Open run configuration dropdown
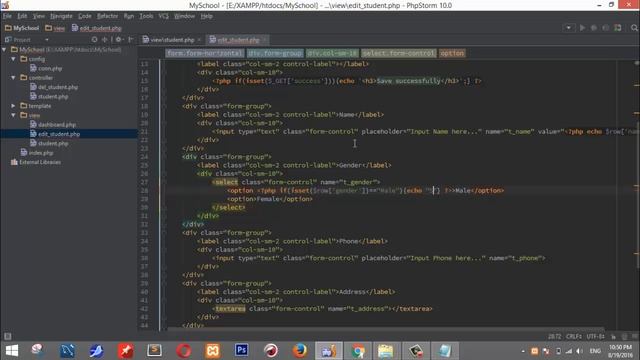The image size is (640, 360). 568,28
